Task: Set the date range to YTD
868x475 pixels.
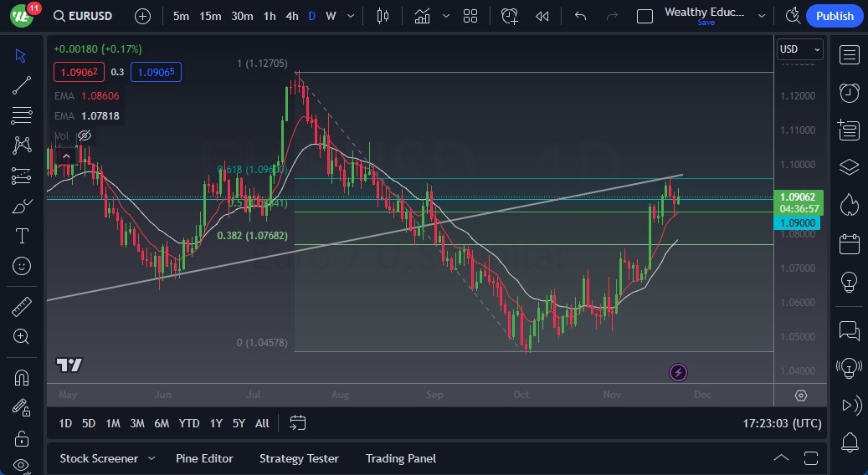Action: [x=189, y=423]
